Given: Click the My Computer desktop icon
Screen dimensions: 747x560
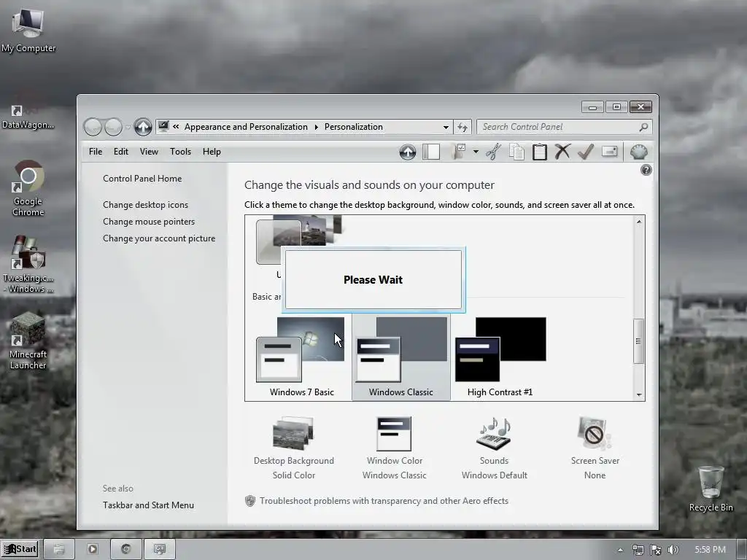Looking at the screenshot, I should tap(28, 29).
